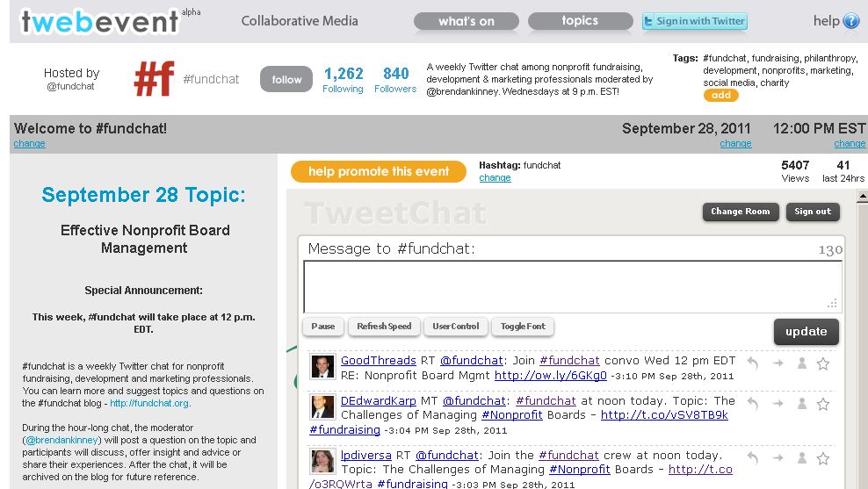868x489 pixels.
Task: Click help promote this event
Action: [x=379, y=171]
